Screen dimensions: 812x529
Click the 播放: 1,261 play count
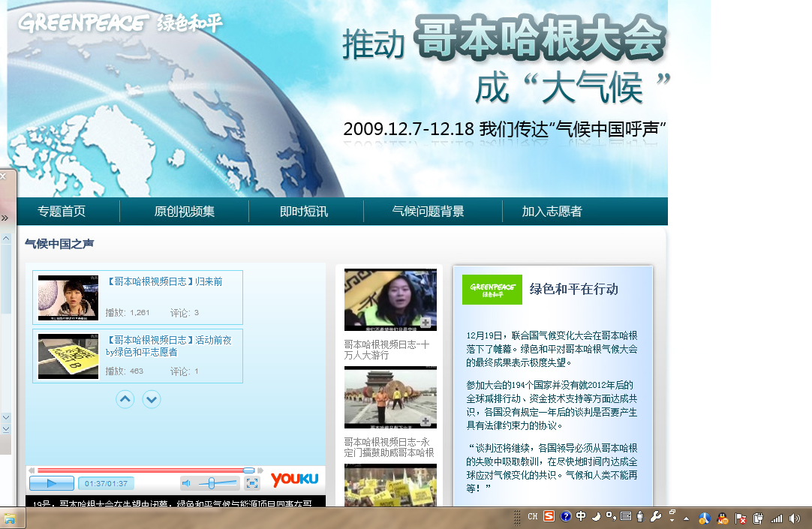tap(128, 313)
